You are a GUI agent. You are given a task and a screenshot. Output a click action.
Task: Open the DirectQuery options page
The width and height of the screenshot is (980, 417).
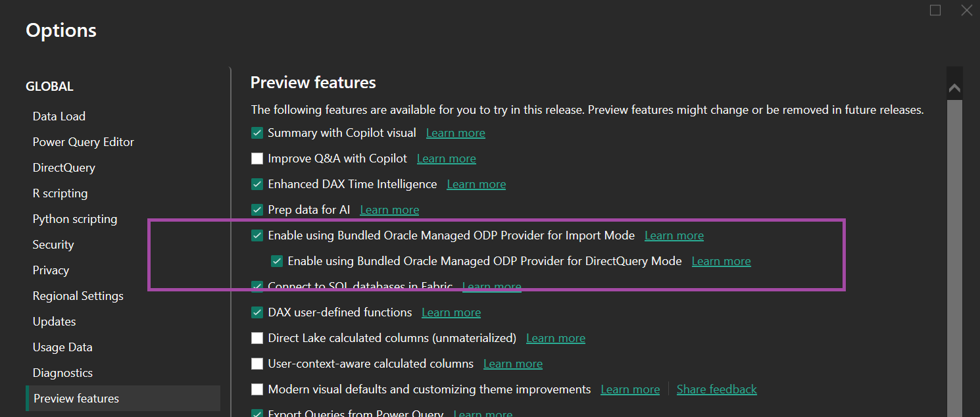point(64,168)
